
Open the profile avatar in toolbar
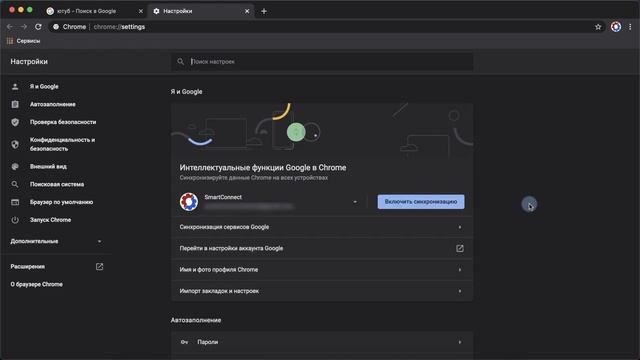[x=616, y=27]
